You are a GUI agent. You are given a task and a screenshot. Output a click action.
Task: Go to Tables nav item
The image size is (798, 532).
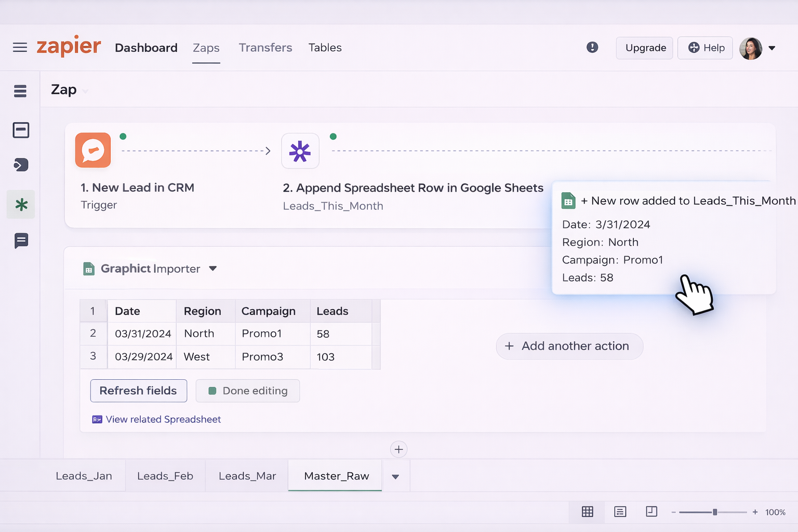tap(325, 48)
